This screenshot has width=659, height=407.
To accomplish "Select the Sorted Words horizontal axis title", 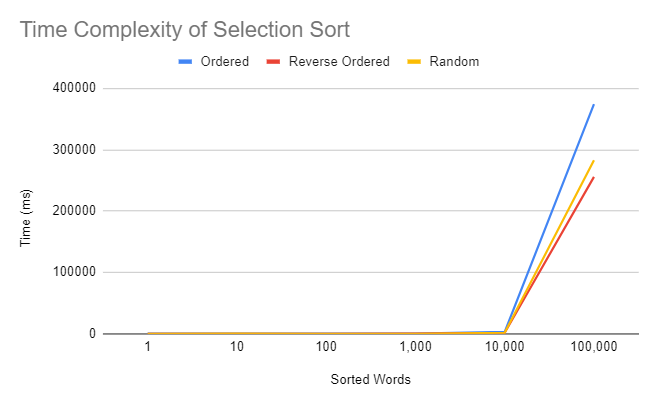I will coord(370,379).
